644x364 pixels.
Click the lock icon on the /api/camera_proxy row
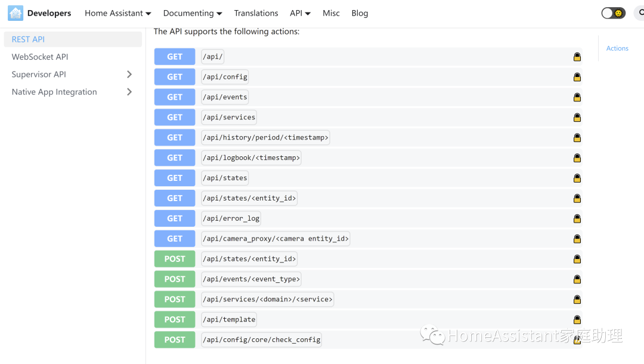click(577, 238)
